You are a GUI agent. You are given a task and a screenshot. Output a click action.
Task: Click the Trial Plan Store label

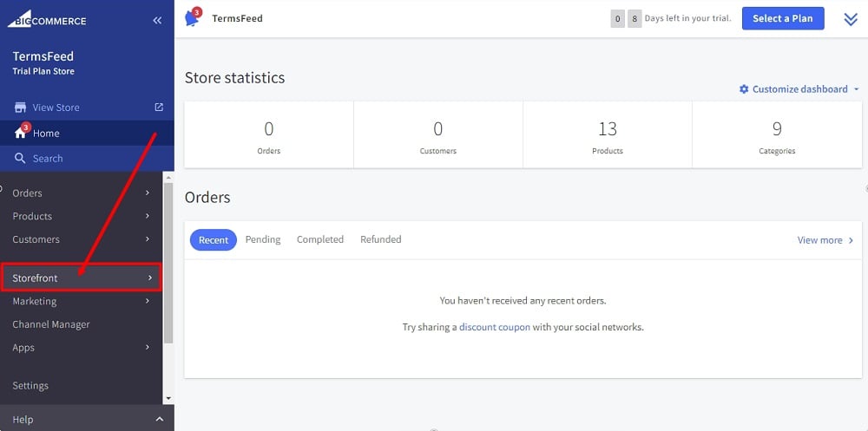pyautogui.click(x=43, y=71)
